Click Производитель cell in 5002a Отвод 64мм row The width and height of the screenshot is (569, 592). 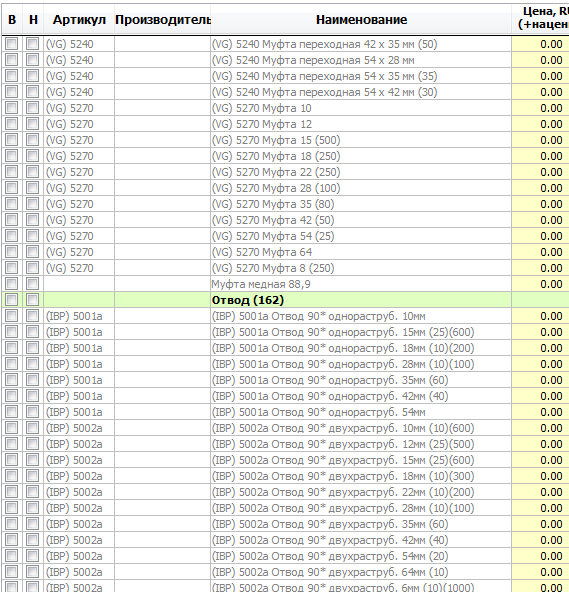162,572
